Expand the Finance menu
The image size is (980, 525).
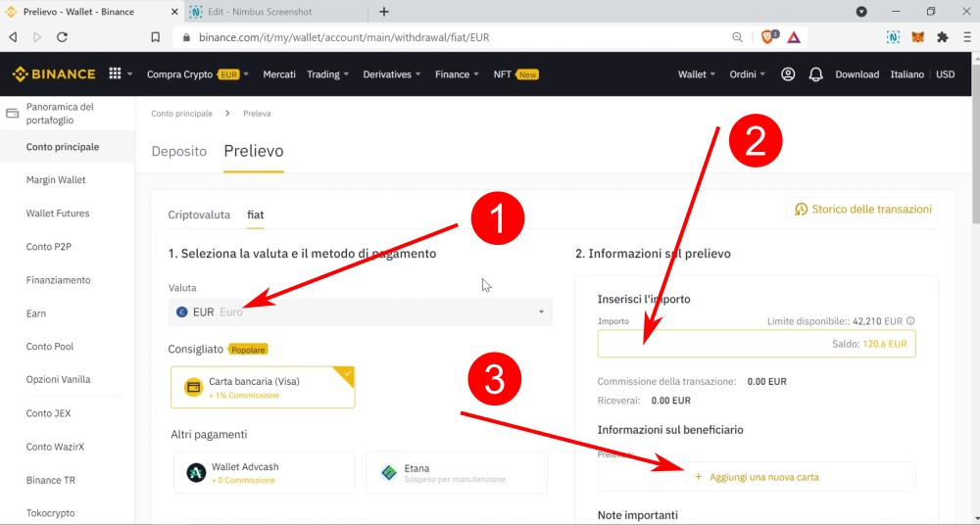(x=458, y=74)
